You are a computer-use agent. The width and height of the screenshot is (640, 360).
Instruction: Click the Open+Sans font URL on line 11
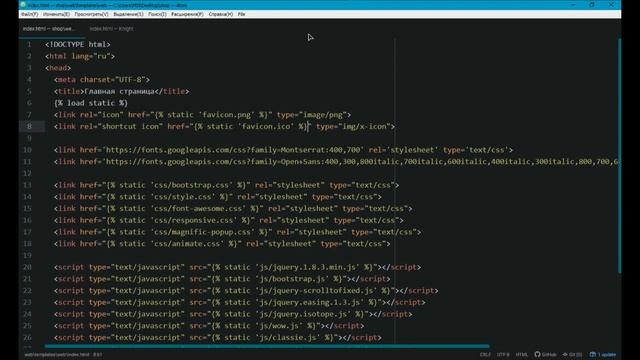pos(361,162)
